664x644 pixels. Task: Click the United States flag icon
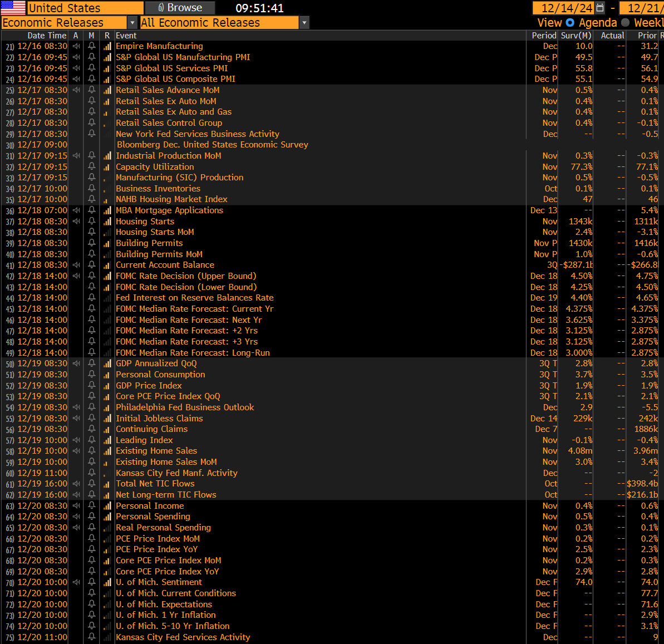13,8
